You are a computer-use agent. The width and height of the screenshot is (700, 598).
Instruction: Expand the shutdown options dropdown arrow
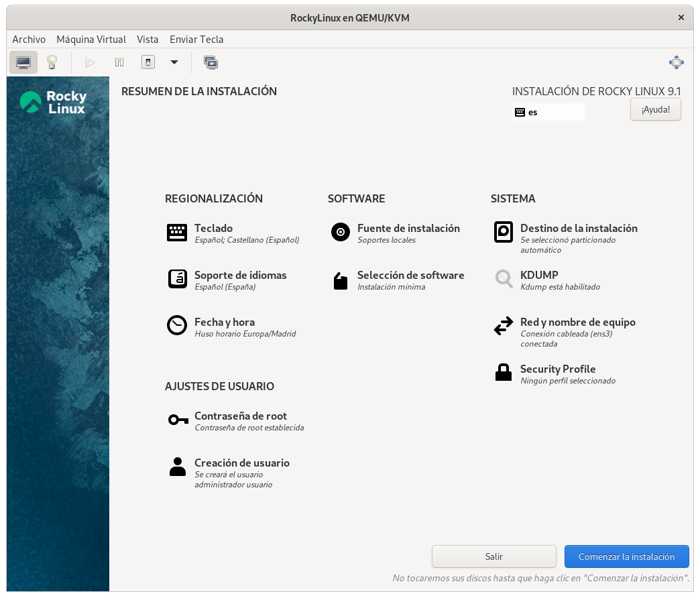(174, 62)
